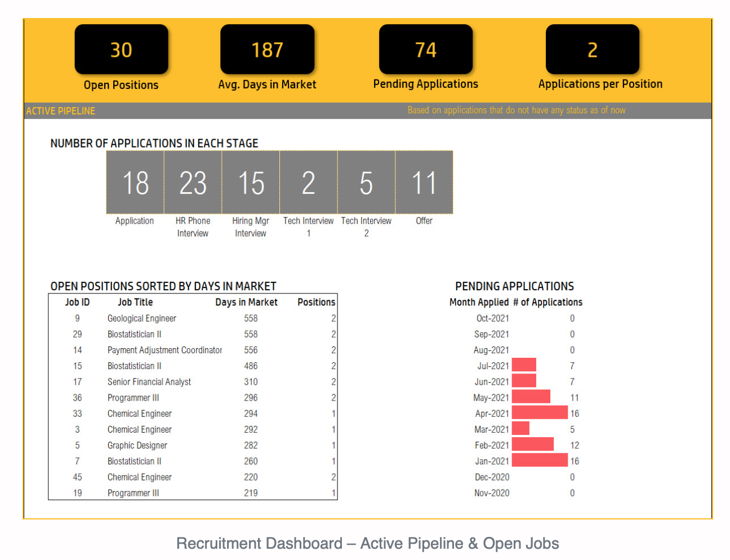Click the Feb-2021 pending applications bar
Screen dimensions: 730x560
click(533, 444)
